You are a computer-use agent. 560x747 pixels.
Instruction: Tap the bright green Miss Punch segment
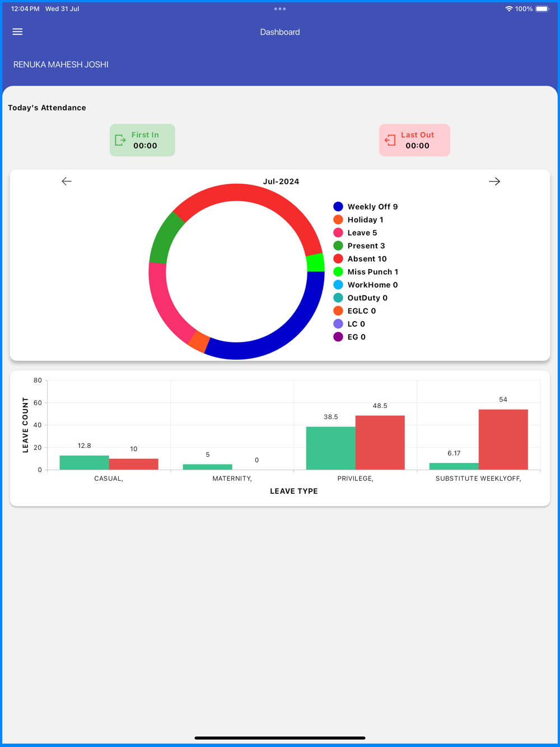click(316, 263)
